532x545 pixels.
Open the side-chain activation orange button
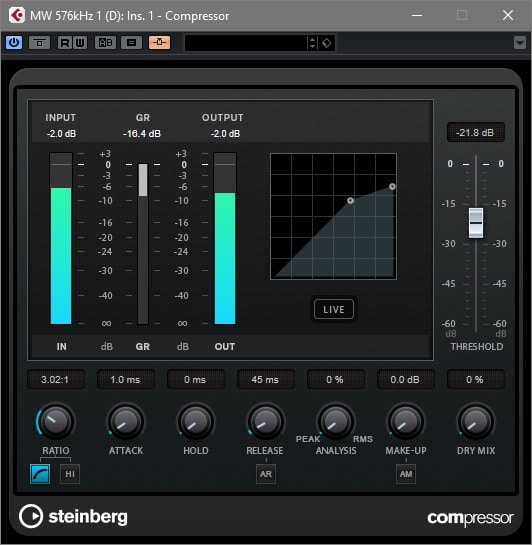(x=159, y=42)
